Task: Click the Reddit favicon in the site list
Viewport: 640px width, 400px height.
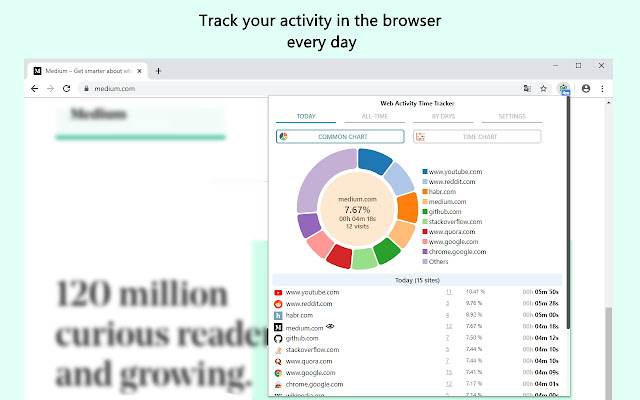Action: [x=278, y=304]
